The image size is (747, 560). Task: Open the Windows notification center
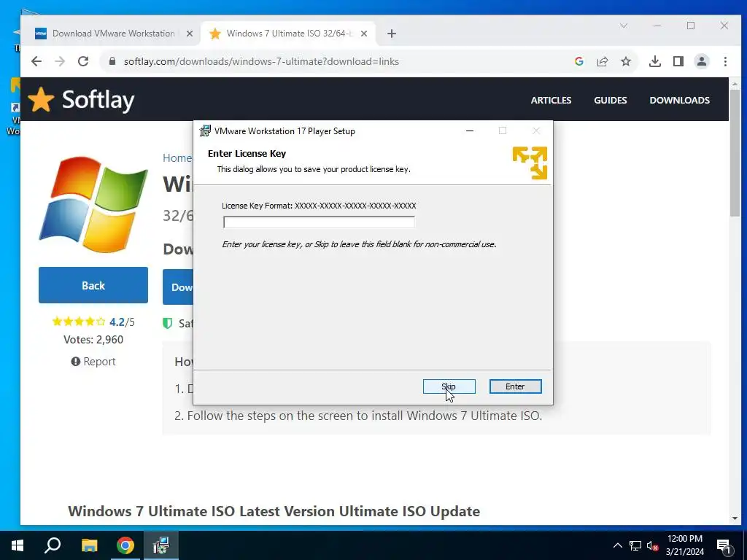click(x=723, y=545)
